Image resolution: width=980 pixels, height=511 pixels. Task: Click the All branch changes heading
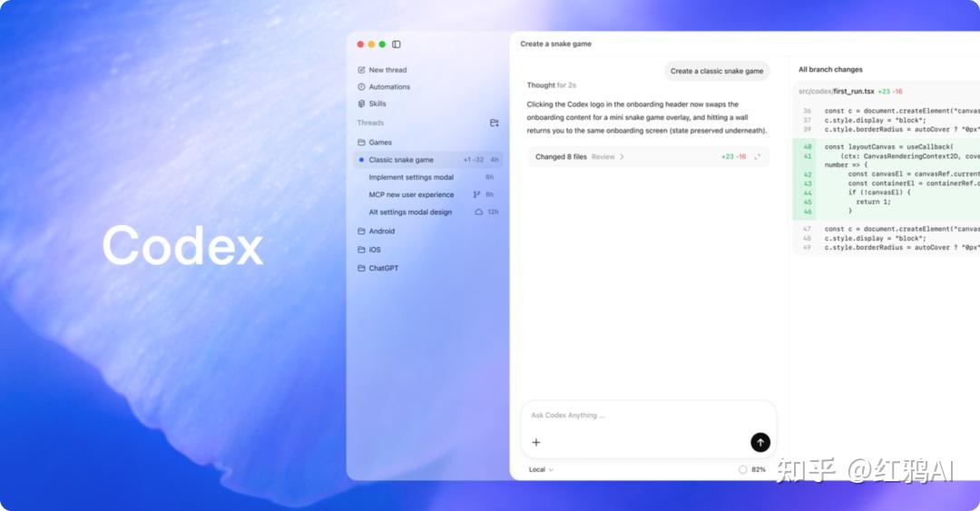[x=830, y=69]
